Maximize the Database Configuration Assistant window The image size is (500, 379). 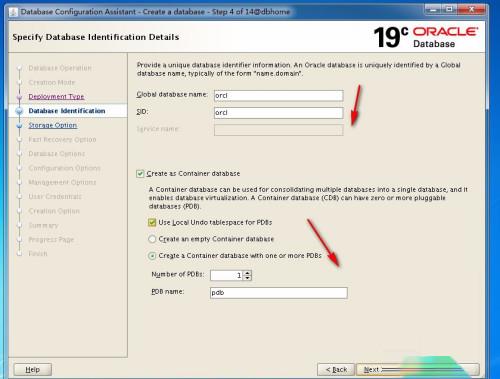(x=449, y=9)
